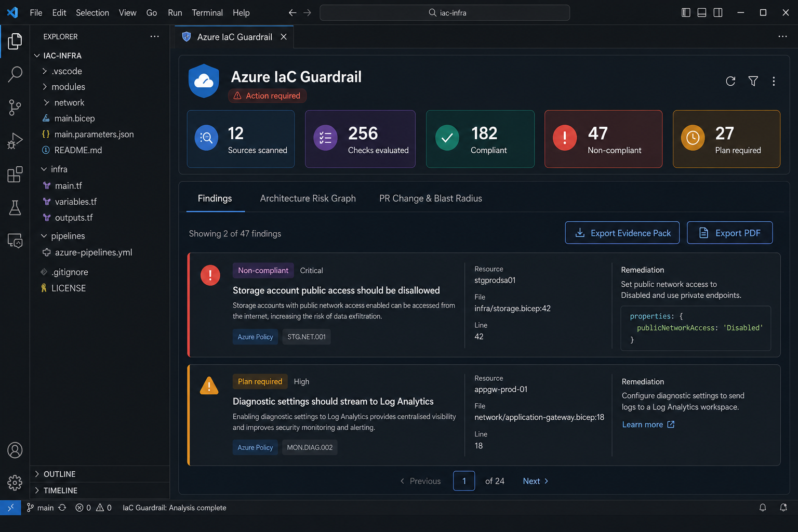Toggle bottom panel layout icon
This screenshot has width=798, height=532.
click(702, 12)
